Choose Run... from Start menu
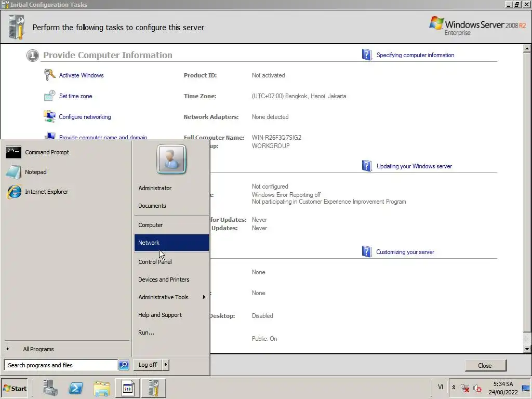 coord(171,332)
